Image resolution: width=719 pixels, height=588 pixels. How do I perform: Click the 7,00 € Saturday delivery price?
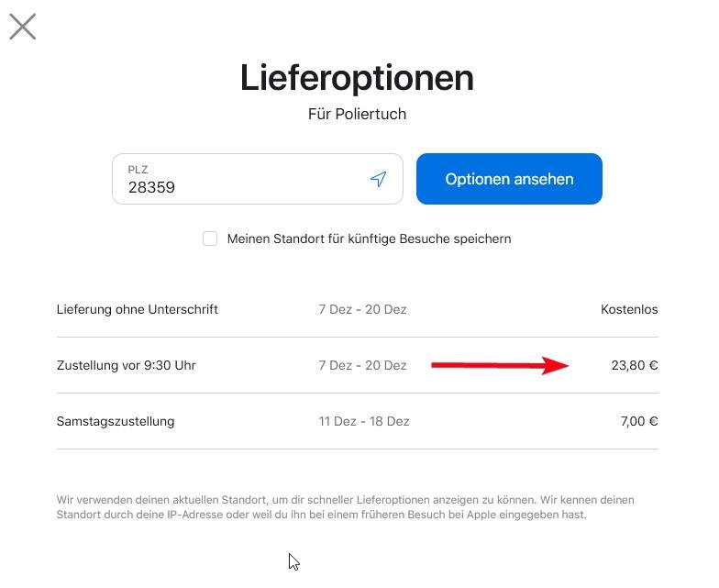(x=639, y=422)
